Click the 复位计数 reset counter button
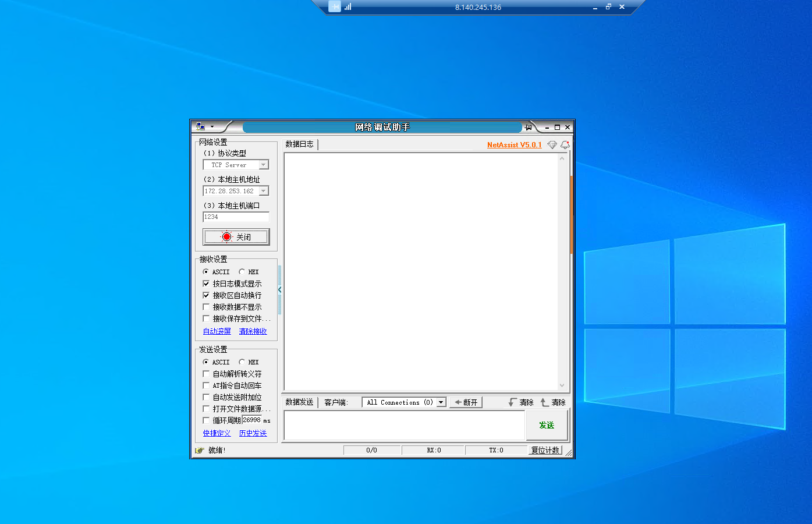This screenshot has width=812, height=524. (x=545, y=450)
